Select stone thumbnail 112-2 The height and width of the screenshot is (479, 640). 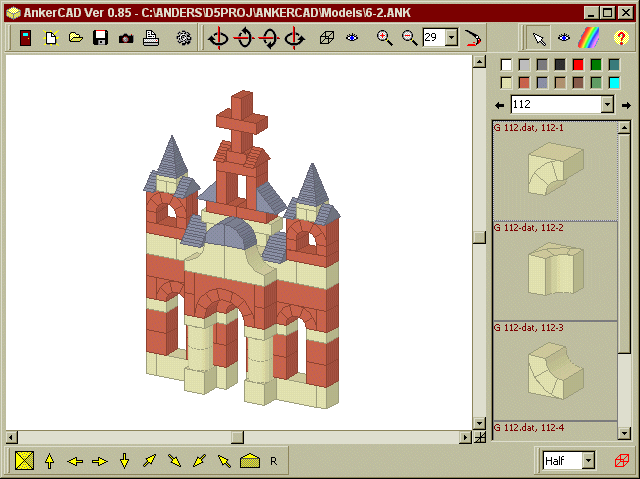pos(555,271)
